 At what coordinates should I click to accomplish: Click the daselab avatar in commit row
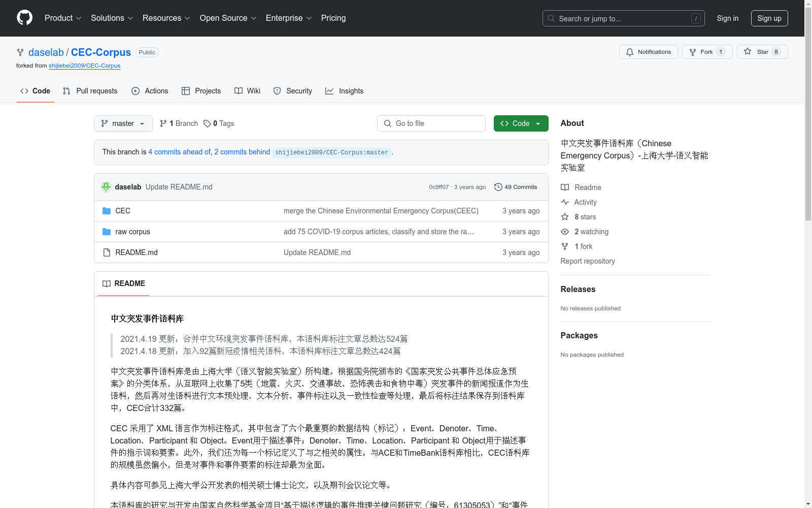(x=106, y=187)
